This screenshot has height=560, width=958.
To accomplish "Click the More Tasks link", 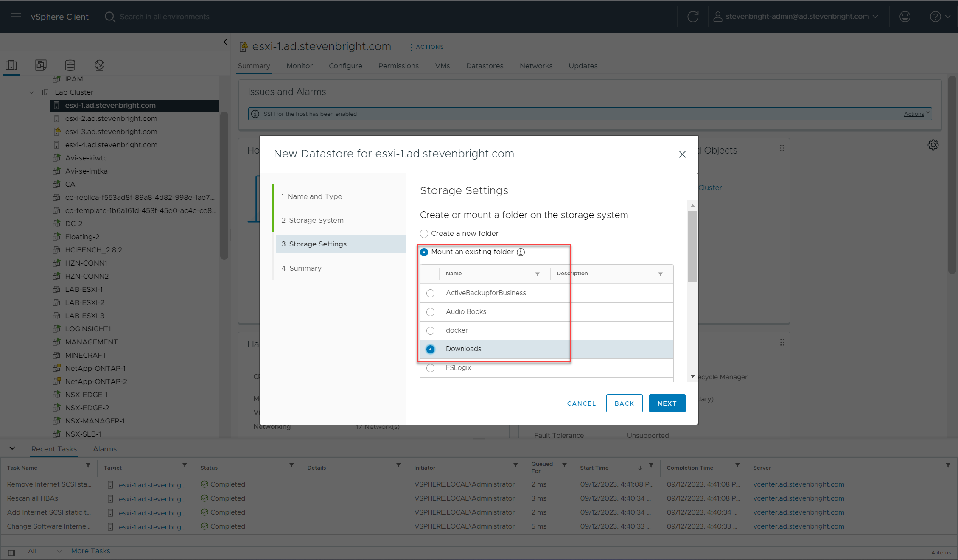I will point(90,551).
